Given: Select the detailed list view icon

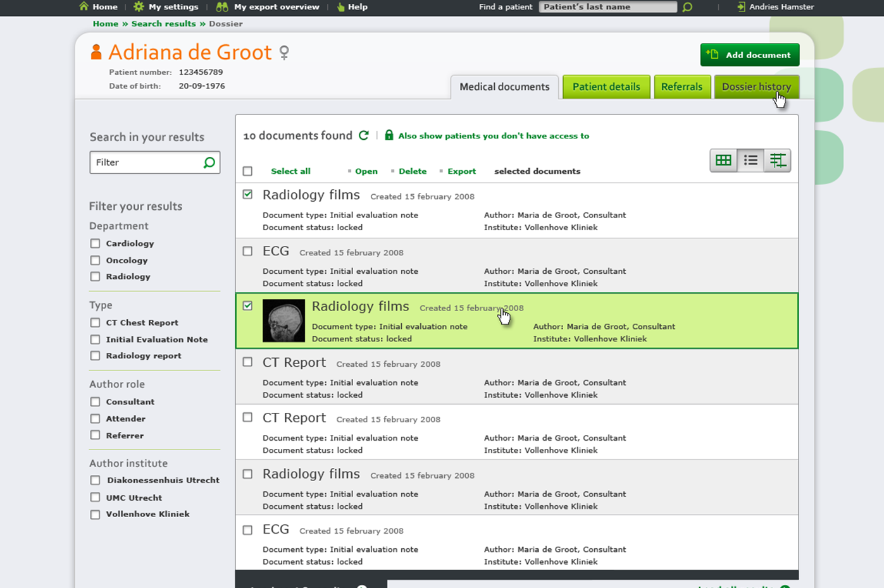Looking at the screenshot, I should tap(778, 161).
